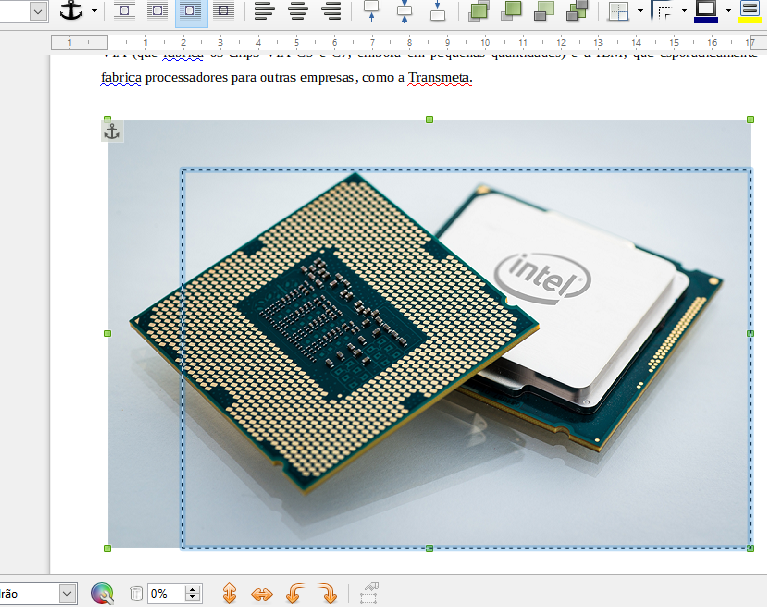Click the top-right image corner handle
This screenshot has width=767, height=607.
pos(750,119)
